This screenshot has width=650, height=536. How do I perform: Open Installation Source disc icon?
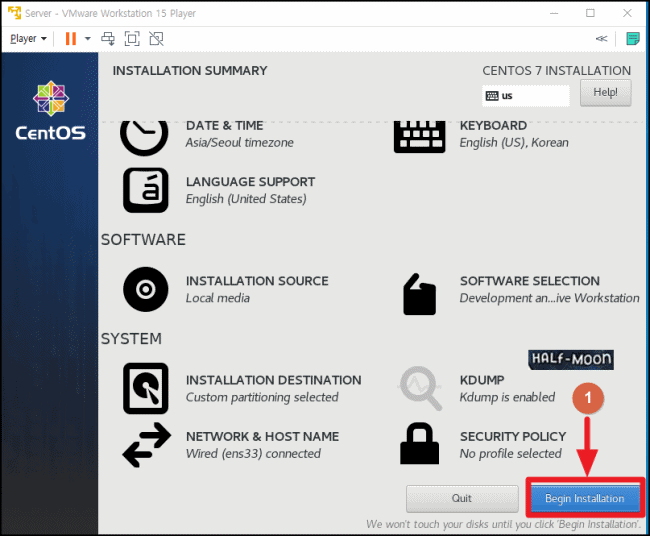point(146,289)
